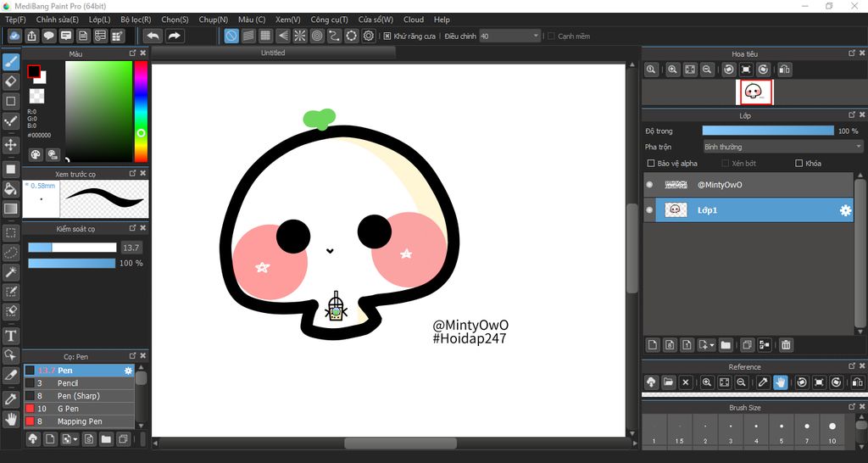Viewport: 868px width, 463px height.
Task: Open the Cloud menu
Action: click(x=414, y=20)
